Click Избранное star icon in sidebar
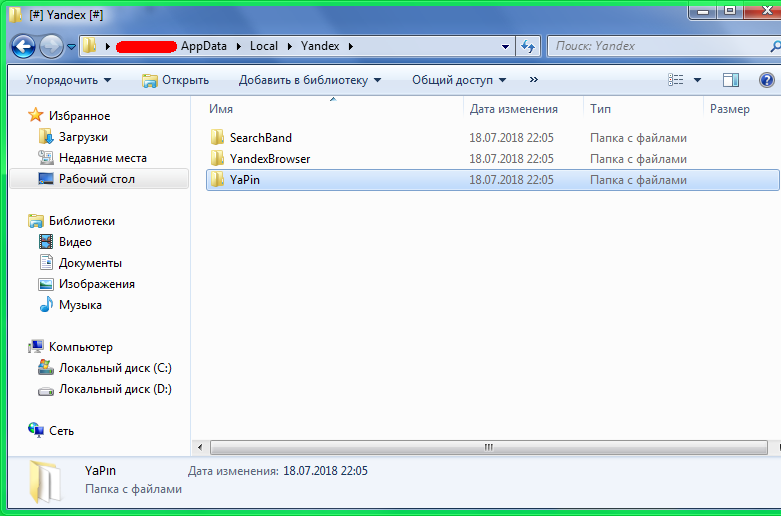The width and height of the screenshot is (781, 516). pos(35,116)
